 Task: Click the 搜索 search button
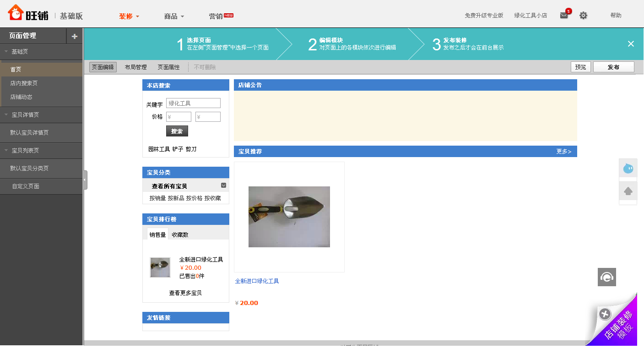pyautogui.click(x=177, y=131)
